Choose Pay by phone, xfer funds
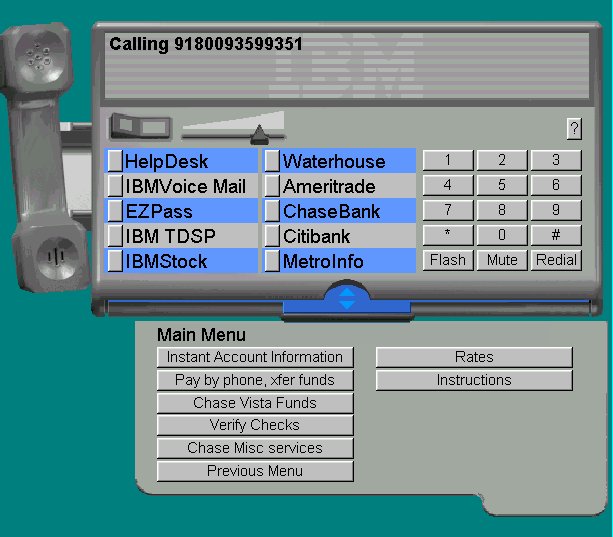 [x=255, y=380]
